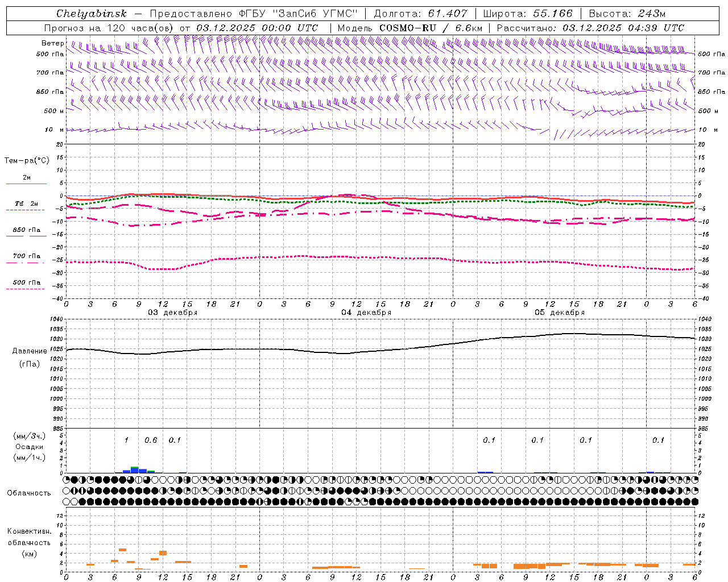Image resolution: width=728 pixels, height=582 pixels.
Task: Click the 'Давление' pressure panel label
Action: coord(30,351)
